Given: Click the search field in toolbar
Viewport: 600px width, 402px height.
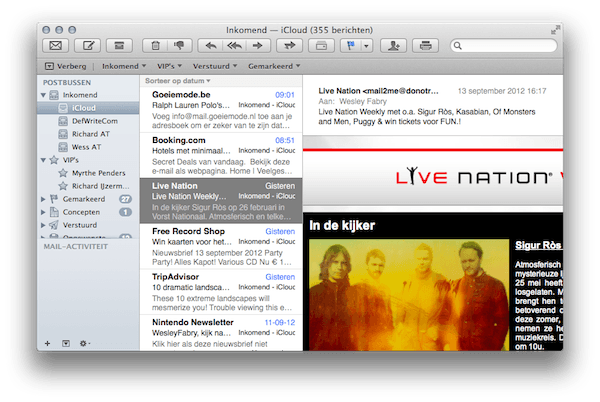Looking at the screenshot, I should [x=504, y=46].
